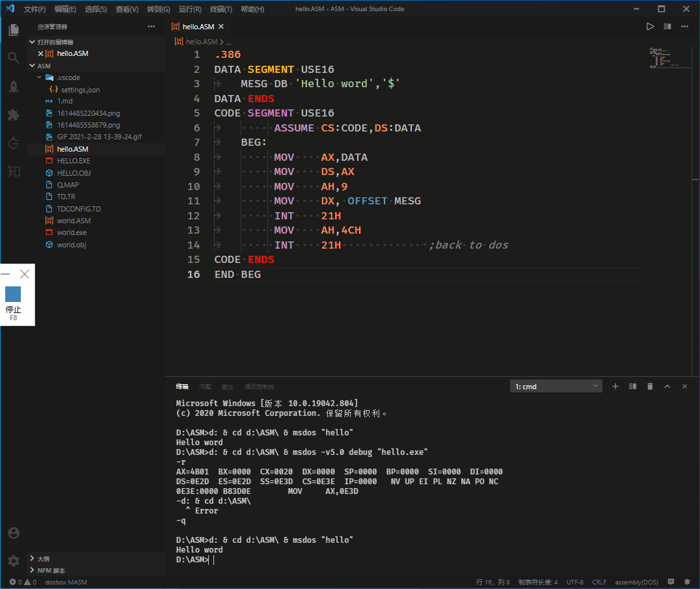Open the Search view in the activity bar
Screen dimensions: 700x589
pos(13,57)
